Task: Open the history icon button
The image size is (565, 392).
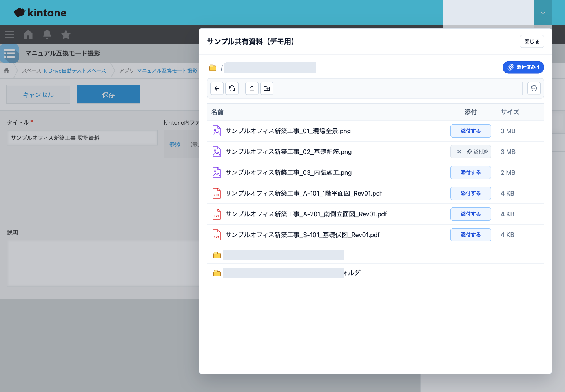Action: coord(534,89)
